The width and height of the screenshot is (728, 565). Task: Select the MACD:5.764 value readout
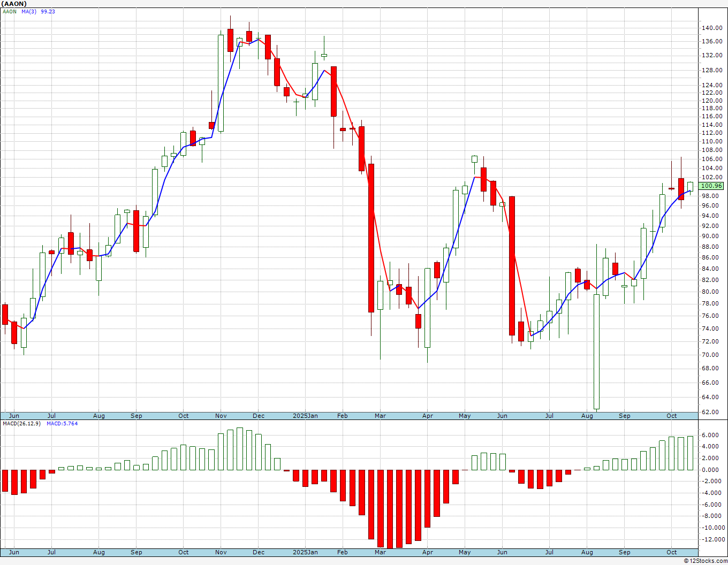coord(62,423)
